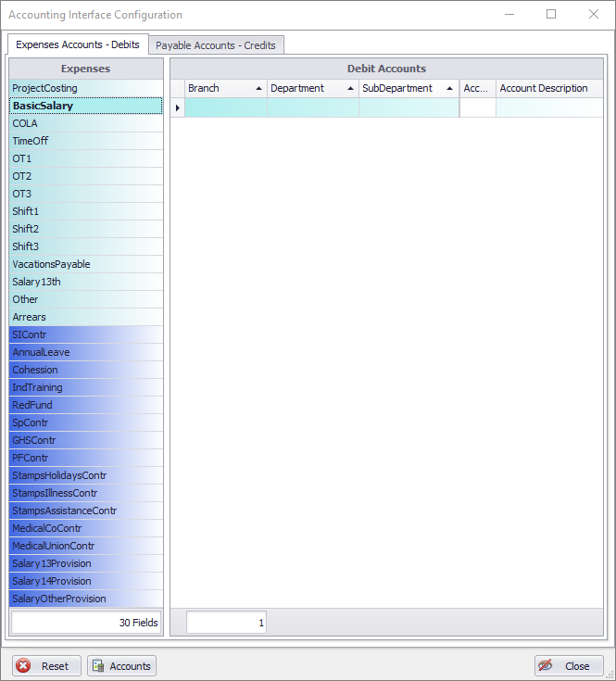Click the Acc... cell in first row

[478, 107]
